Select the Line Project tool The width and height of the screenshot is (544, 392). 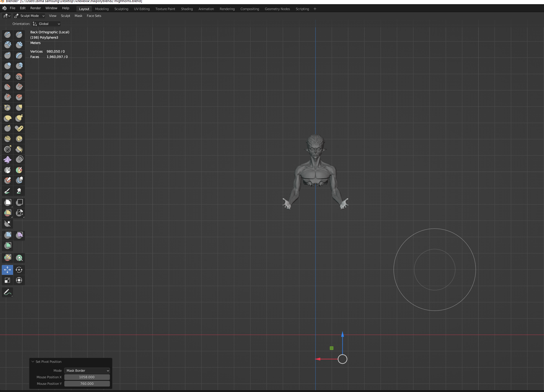tap(7, 223)
